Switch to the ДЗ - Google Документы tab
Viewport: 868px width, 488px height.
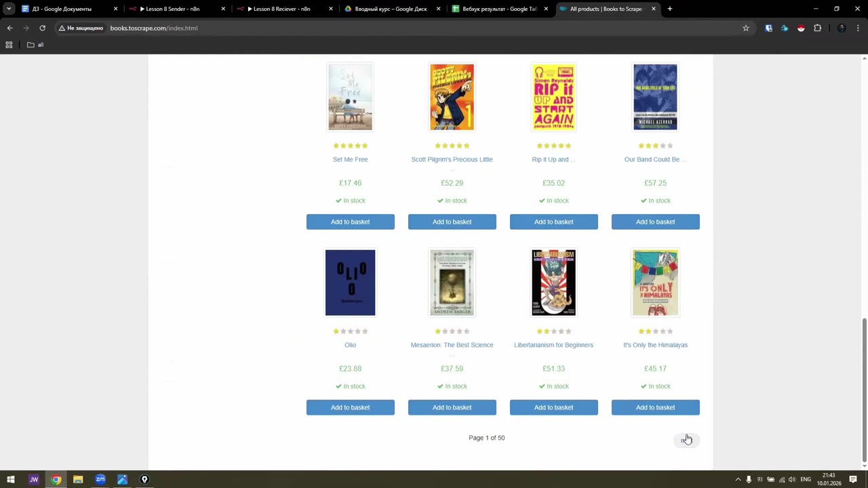coord(70,9)
